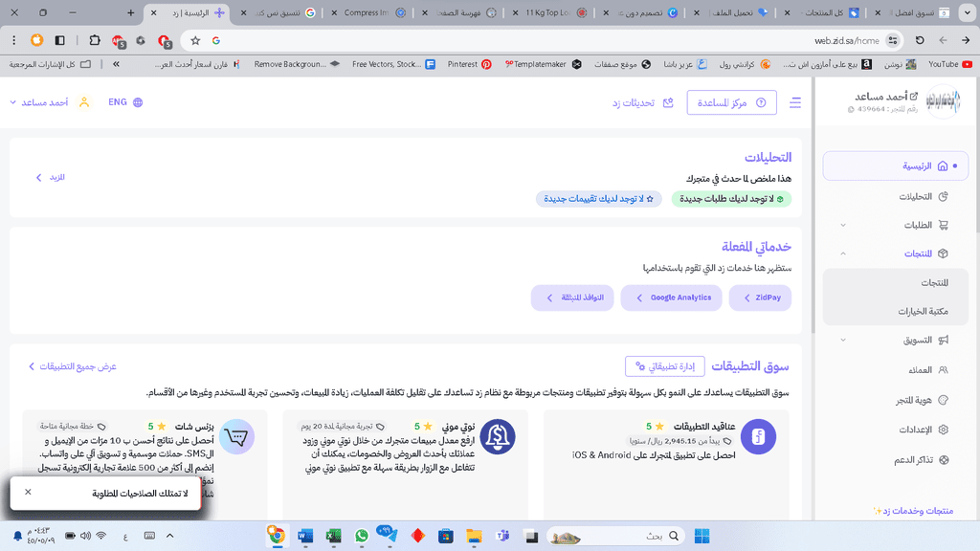Screen dimensions: 980x551
Task: Open تذاكر الدعم support tickets icon
Action: coord(944,460)
